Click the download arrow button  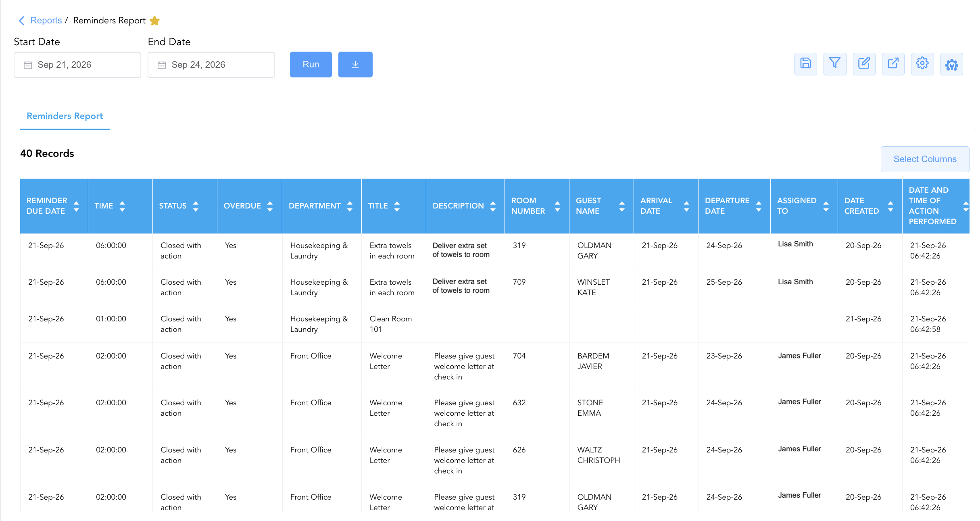tap(355, 65)
